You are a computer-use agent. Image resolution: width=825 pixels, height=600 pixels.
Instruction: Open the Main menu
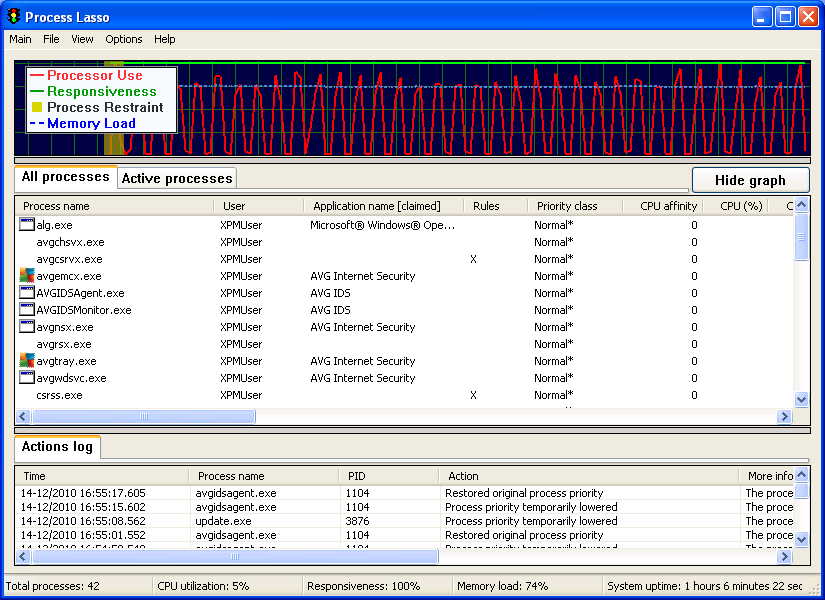[20, 39]
